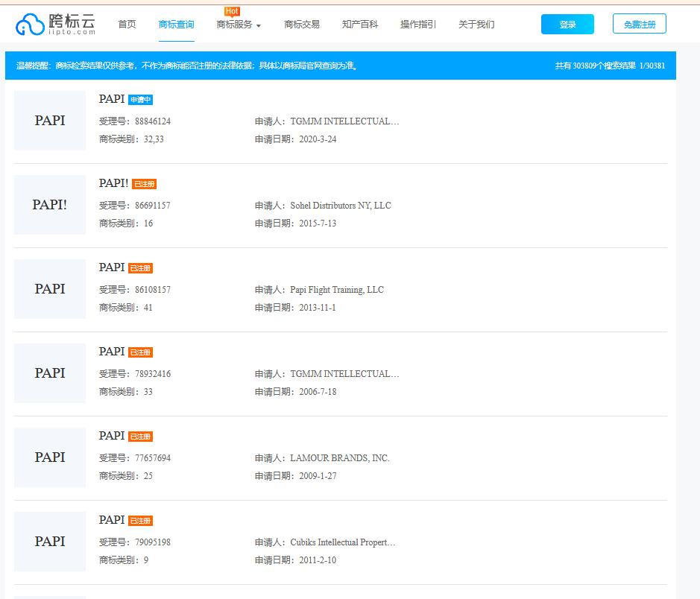Expand the 商标服务 dropdown menu
The width and height of the screenshot is (700, 599).
coord(239,25)
